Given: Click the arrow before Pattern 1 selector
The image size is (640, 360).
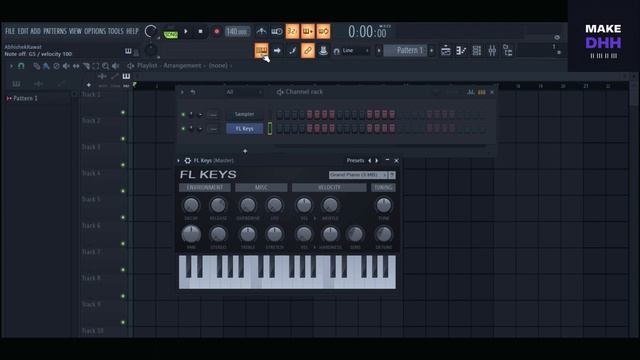Looking at the screenshot, I should (379, 51).
